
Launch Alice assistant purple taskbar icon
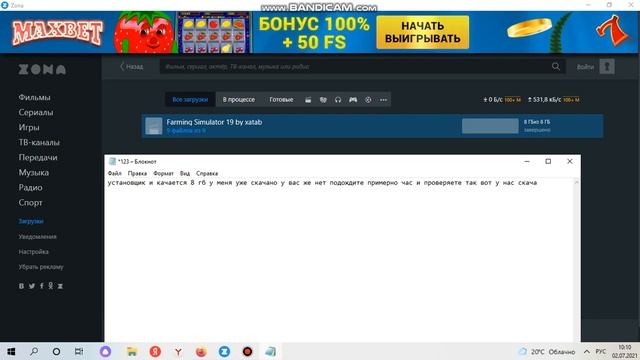point(105,351)
